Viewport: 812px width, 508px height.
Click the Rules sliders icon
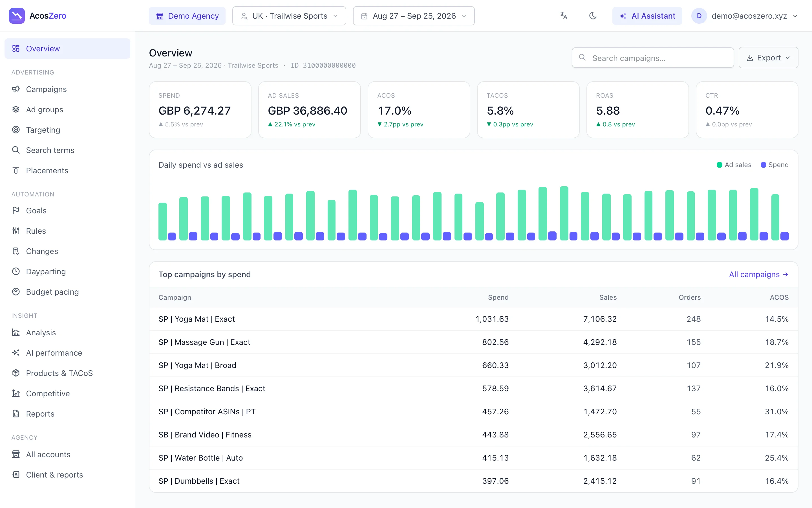pos(16,231)
